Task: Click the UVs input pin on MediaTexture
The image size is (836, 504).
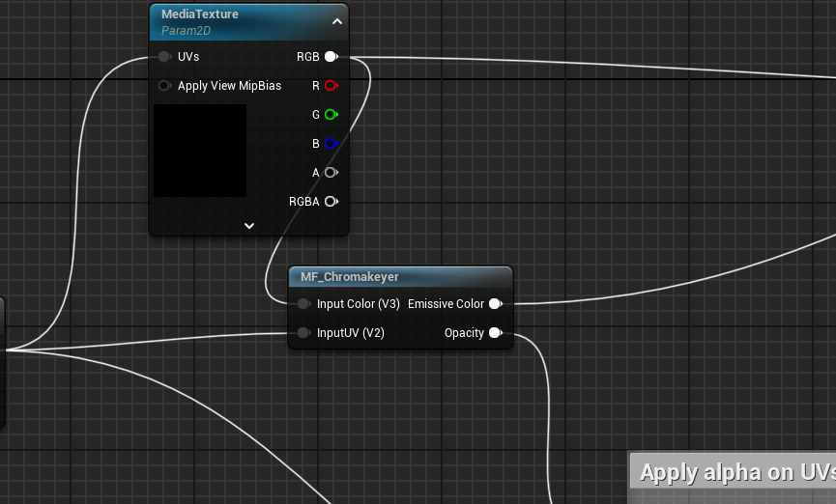Action: [164, 56]
